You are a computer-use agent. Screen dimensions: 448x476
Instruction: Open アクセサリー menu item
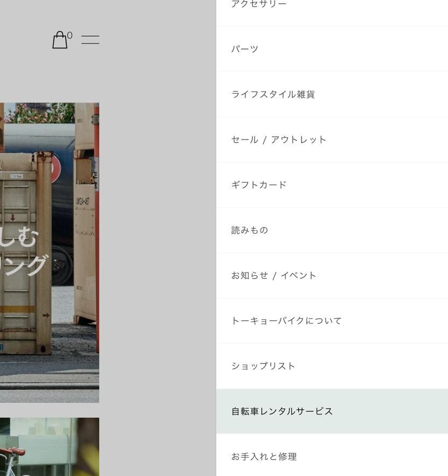pyautogui.click(x=258, y=4)
